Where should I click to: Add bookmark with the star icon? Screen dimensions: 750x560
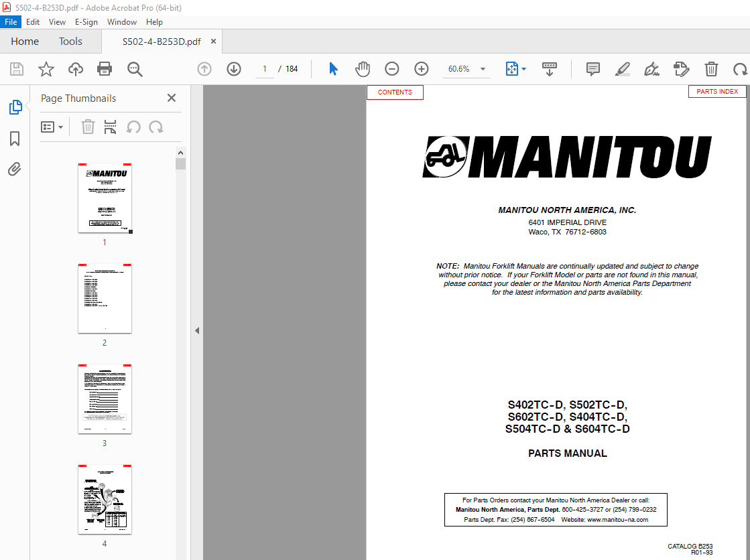[46, 69]
